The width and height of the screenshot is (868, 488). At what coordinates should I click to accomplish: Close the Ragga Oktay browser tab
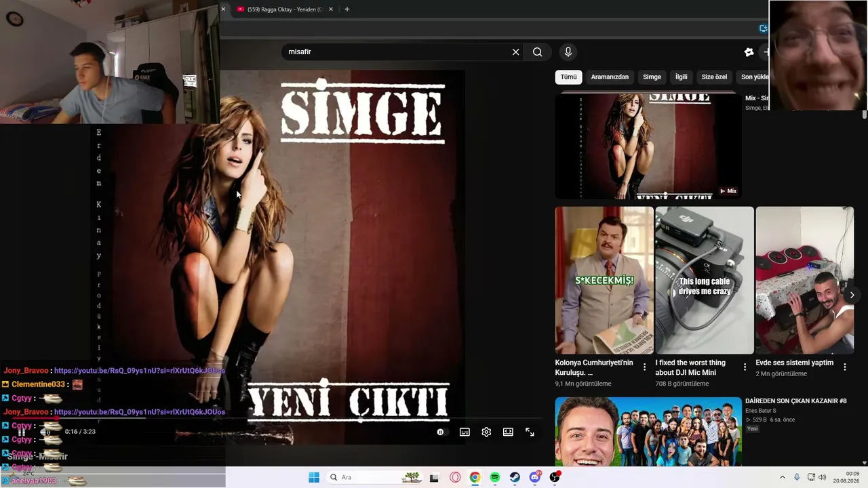coord(331,9)
